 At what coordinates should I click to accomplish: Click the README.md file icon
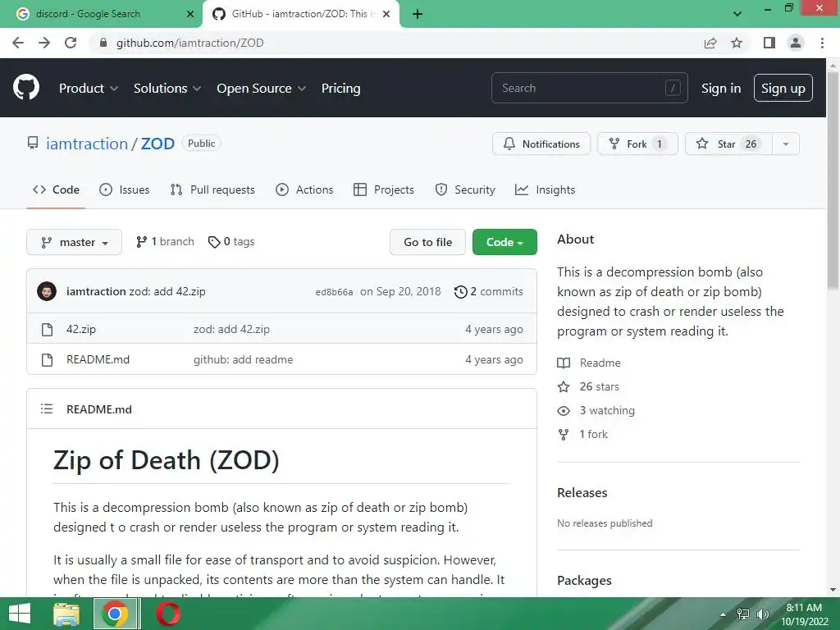(x=47, y=360)
